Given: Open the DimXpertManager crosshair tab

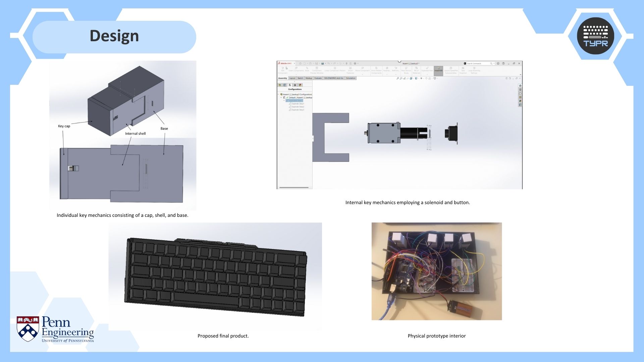Looking at the screenshot, I should tap(295, 85).
